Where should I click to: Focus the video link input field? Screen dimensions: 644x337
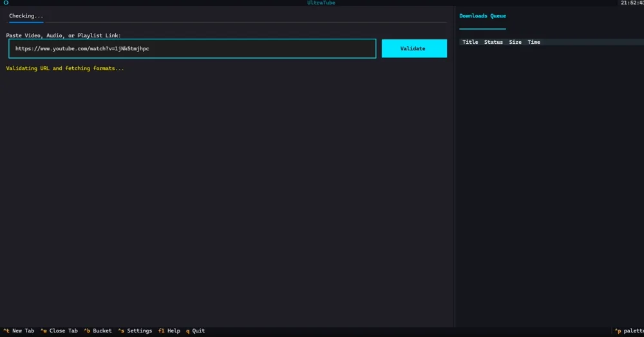coord(192,48)
